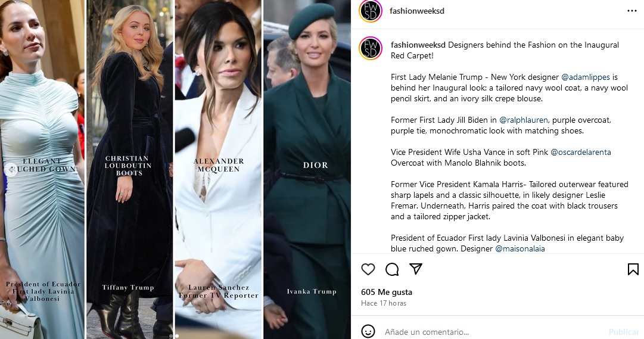The image size is (644, 339).
Task: Like the post with the heart icon
Action: coord(368,269)
